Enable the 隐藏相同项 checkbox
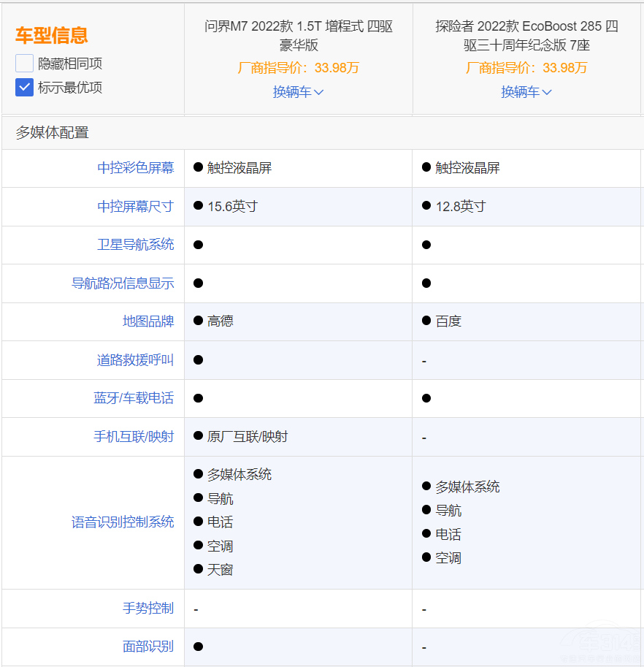Screen dimensions: 644x667 tap(24, 63)
